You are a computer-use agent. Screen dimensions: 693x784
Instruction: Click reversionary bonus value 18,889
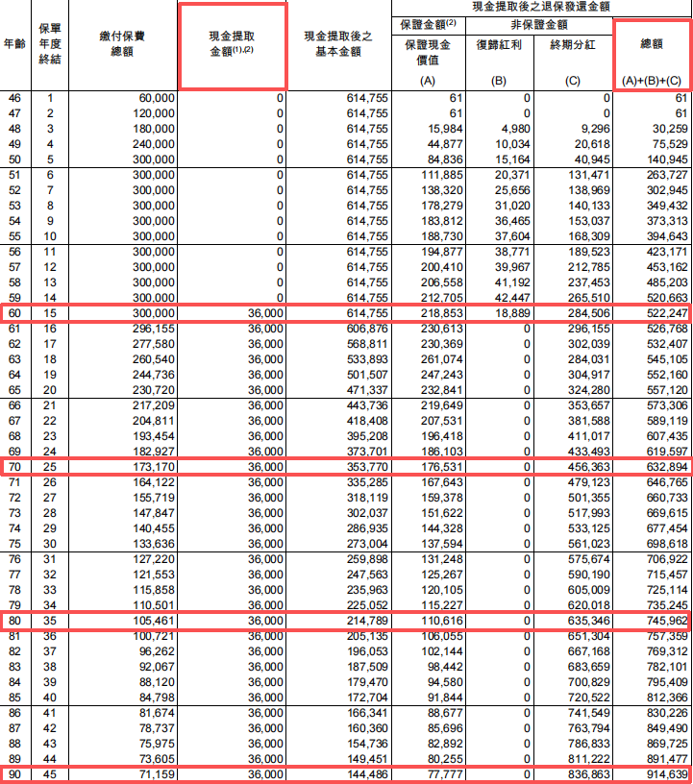[509, 314]
